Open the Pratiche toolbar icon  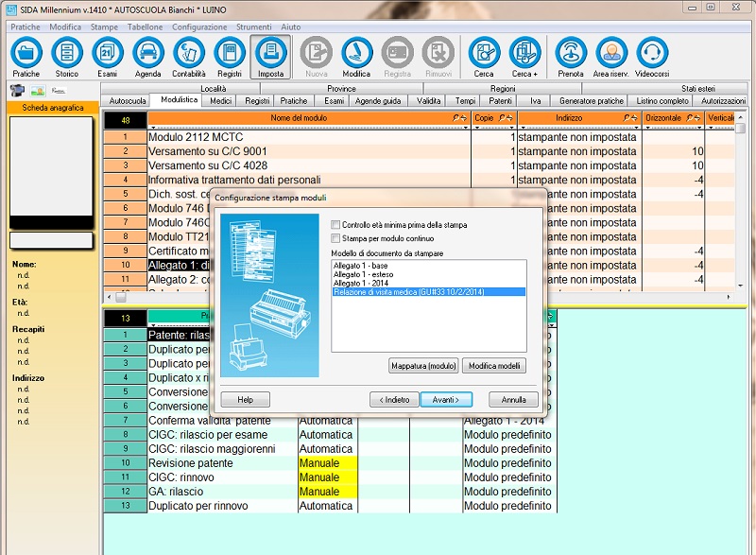[x=26, y=57]
